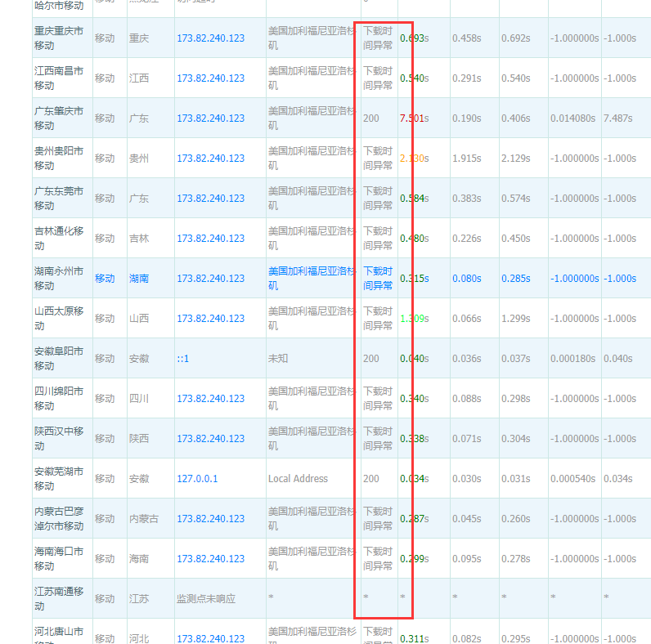Screen dimensions: 651x644
Task: Click the 0.000540s value
Action: point(573,479)
